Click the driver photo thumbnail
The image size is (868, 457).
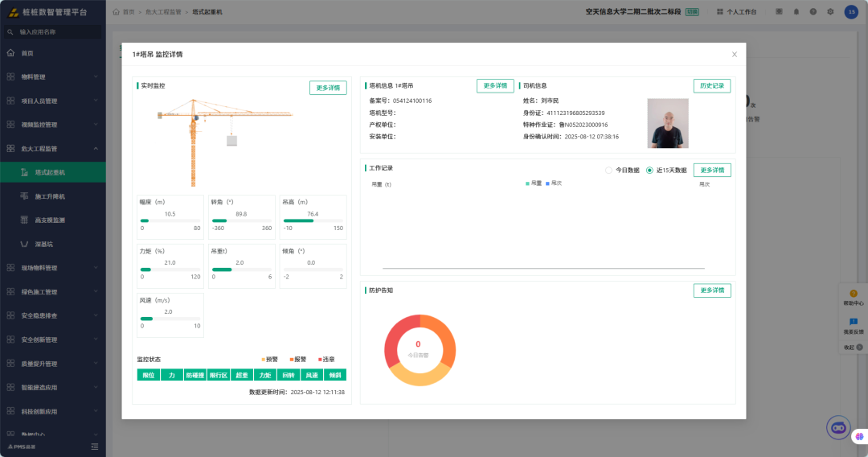[668, 123]
